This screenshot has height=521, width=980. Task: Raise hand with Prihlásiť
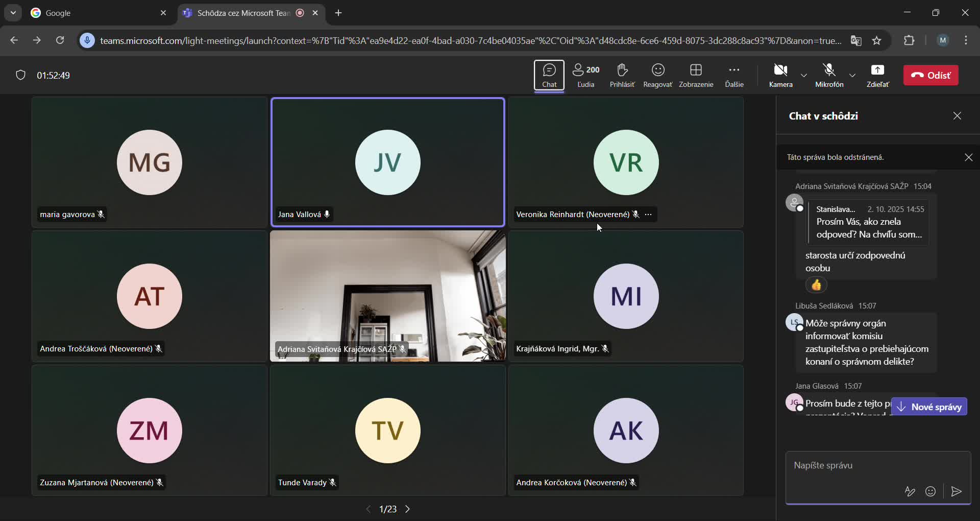622,75
